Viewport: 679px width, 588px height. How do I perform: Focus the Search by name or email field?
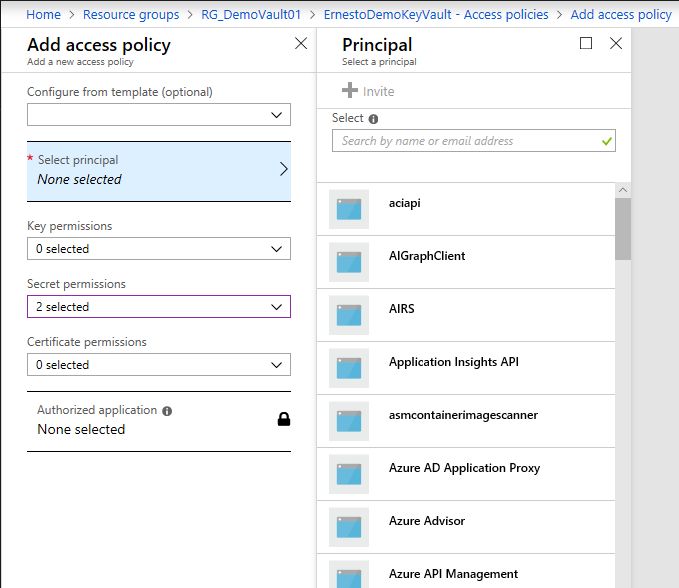click(x=474, y=141)
